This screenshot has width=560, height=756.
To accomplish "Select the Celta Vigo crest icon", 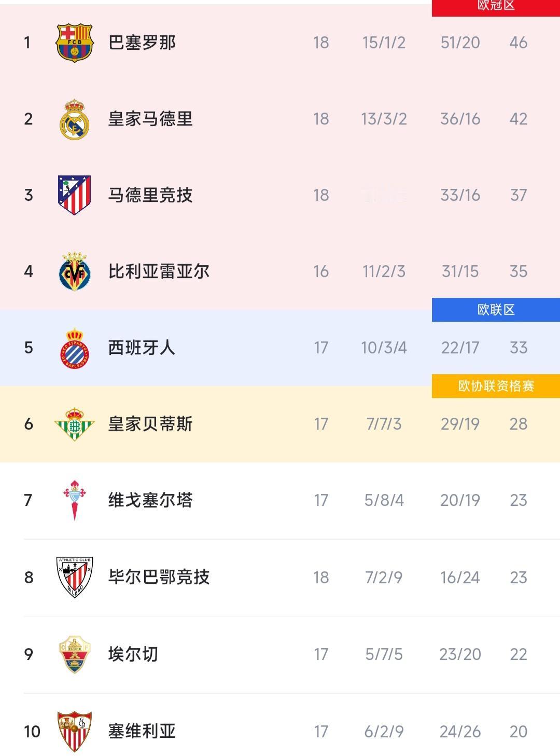I will (x=74, y=500).
